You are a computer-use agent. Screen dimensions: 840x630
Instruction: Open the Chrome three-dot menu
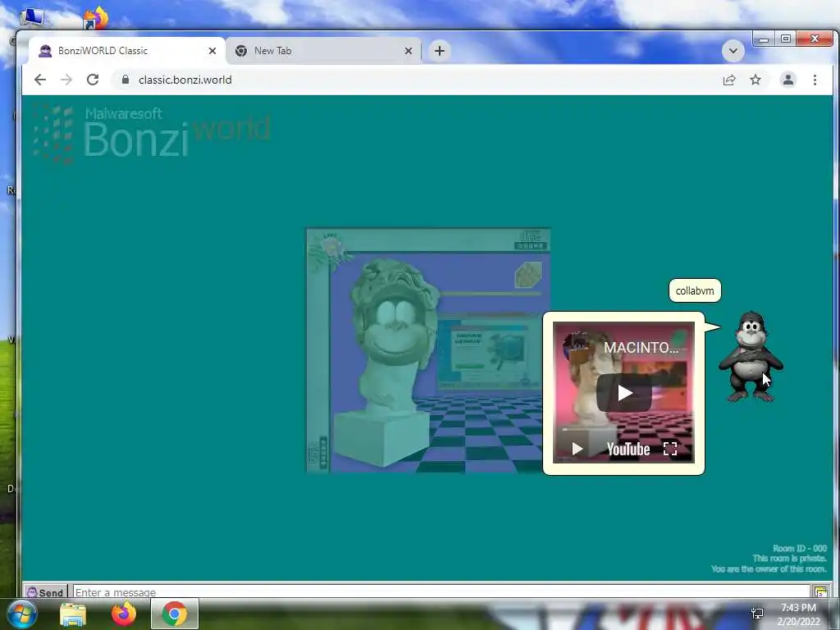point(815,80)
